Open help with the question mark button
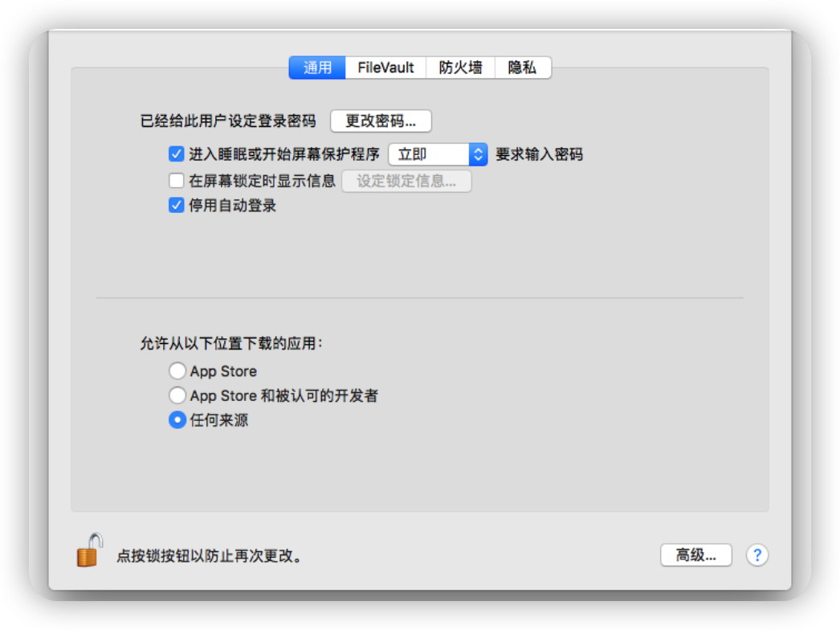This screenshot has height=630, width=840. coord(757,555)
